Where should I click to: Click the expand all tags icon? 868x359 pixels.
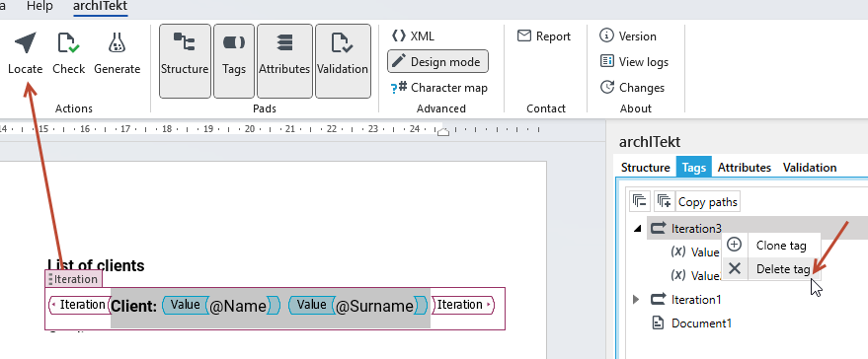coord(664,201)
